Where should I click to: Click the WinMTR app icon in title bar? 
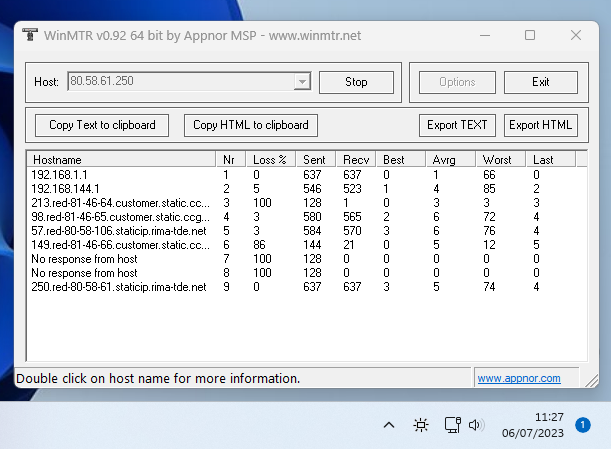click(29, 35)
